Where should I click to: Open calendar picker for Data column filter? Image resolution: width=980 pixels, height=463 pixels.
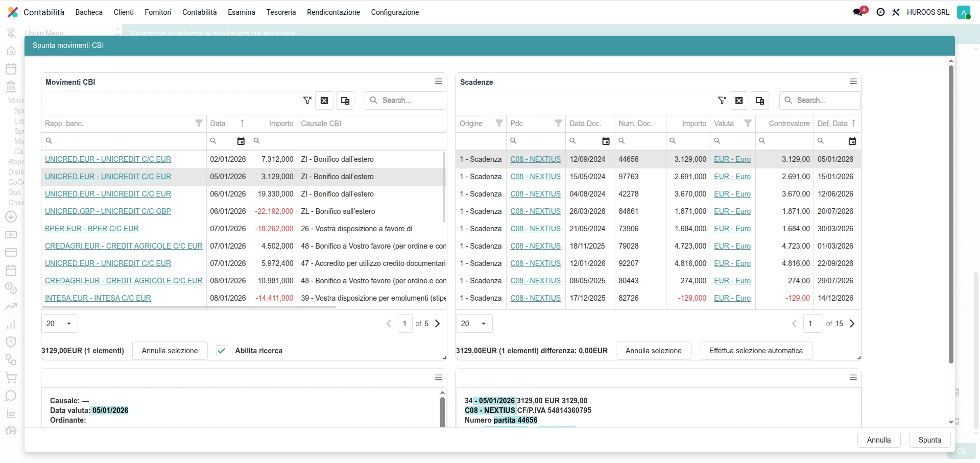click(x=241, y=141)
